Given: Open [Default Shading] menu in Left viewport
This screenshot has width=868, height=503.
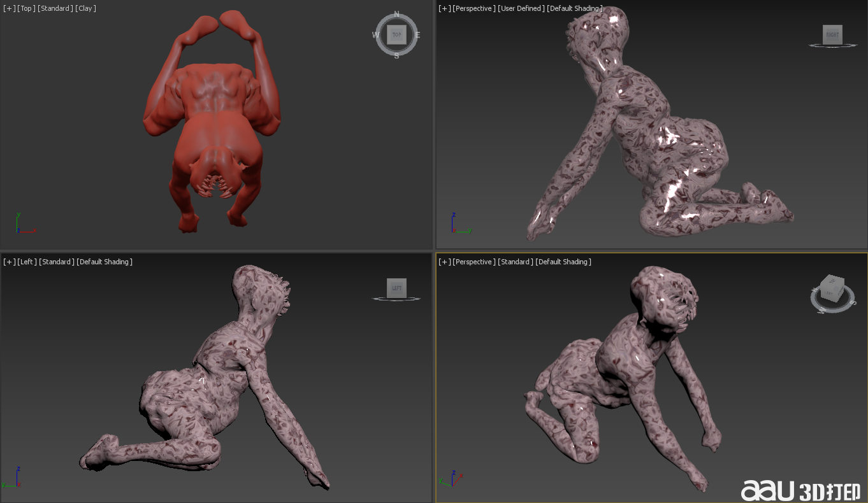Looking at the screenshot, I should (x=105, y=262).
